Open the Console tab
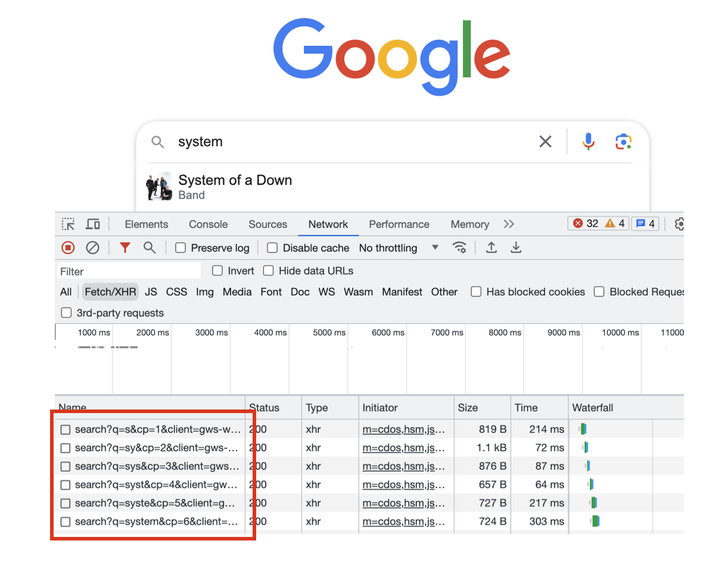This screenshot has height=575, width=728. (x=209, y=224)
